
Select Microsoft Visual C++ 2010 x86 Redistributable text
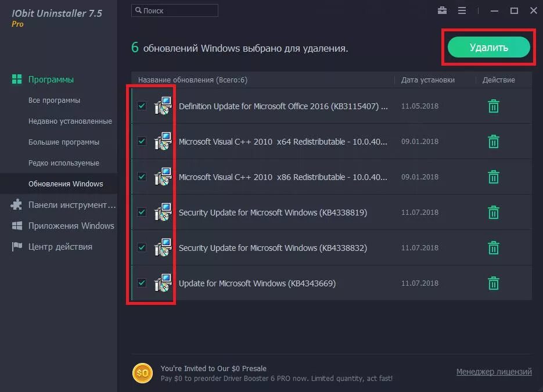point(283,177)
